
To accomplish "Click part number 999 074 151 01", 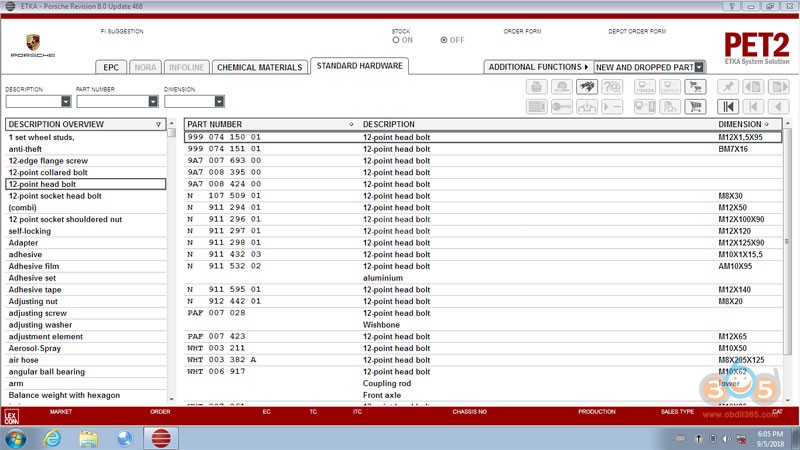I will coord(224,149).
